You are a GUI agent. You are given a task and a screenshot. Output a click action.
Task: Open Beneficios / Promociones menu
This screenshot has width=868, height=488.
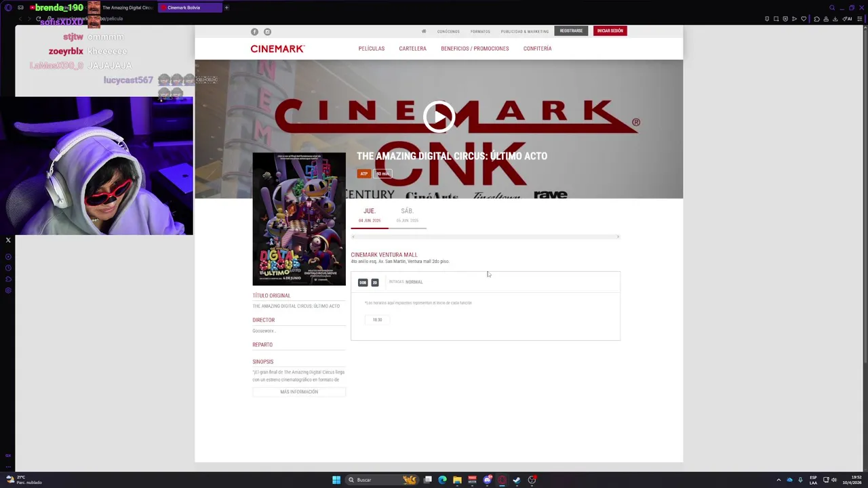(475, 49)
